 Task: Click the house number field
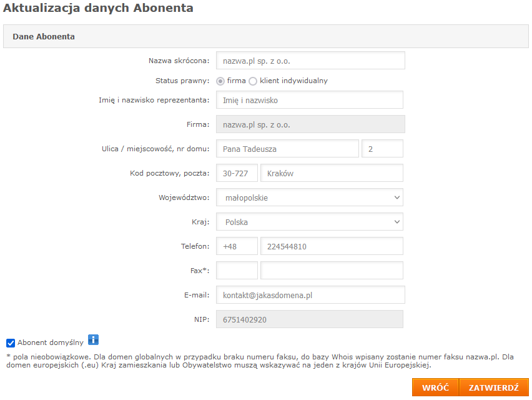point(382,148)
